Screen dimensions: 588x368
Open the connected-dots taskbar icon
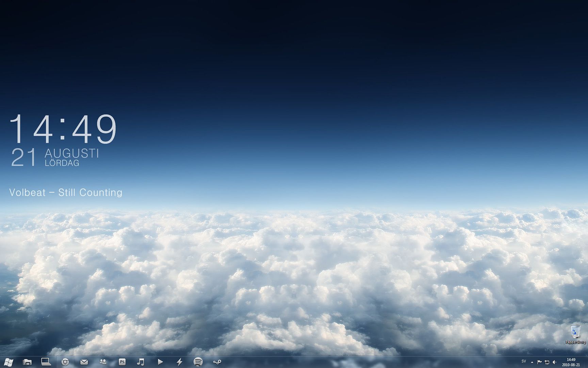[x=217, y=362]
